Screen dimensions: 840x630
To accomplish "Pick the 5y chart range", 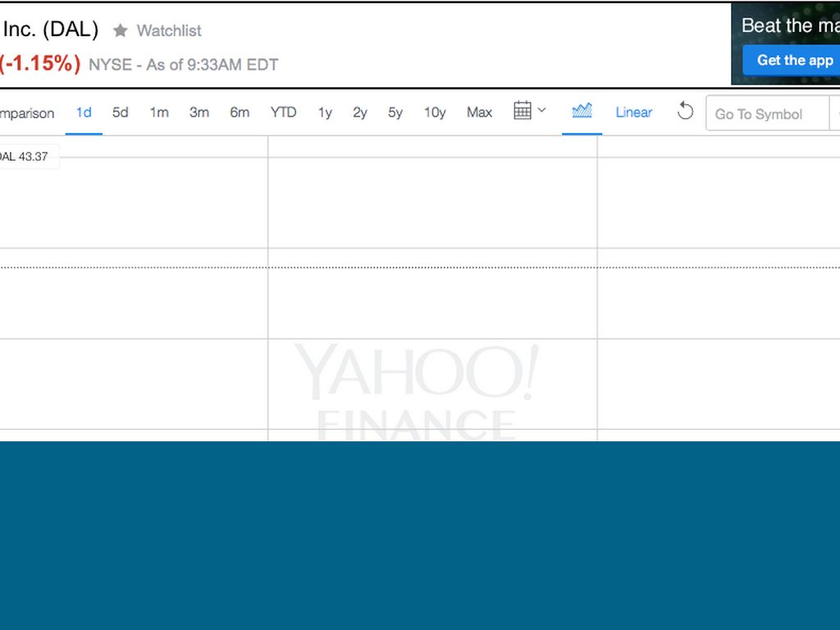I will coord(395,112).
